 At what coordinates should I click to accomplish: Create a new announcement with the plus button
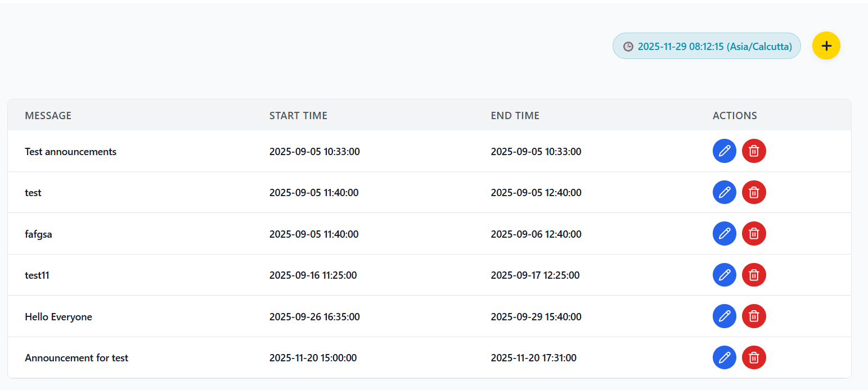coord(826,46)
